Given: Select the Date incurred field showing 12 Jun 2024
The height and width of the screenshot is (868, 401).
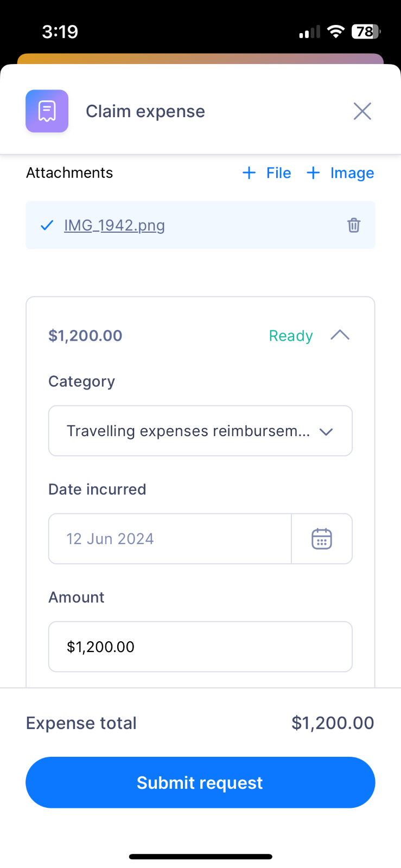Looking at the screenshot, I should pos(170,539).
